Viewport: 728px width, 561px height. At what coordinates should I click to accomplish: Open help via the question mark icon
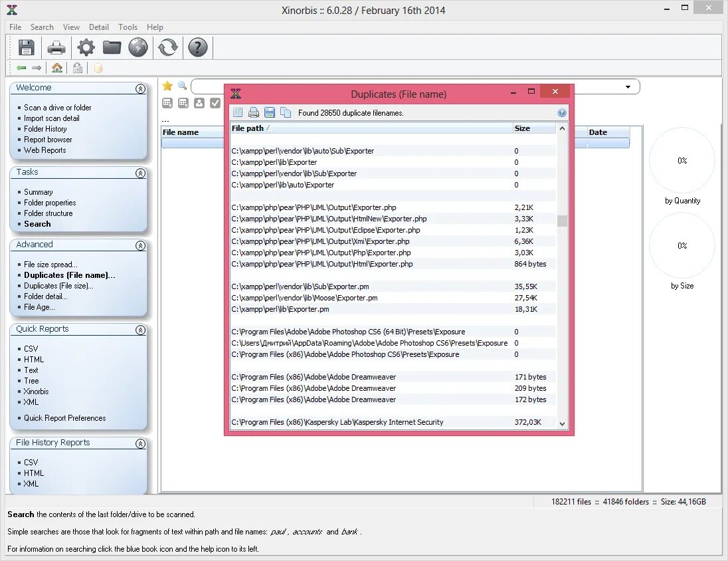coord(198,47)
